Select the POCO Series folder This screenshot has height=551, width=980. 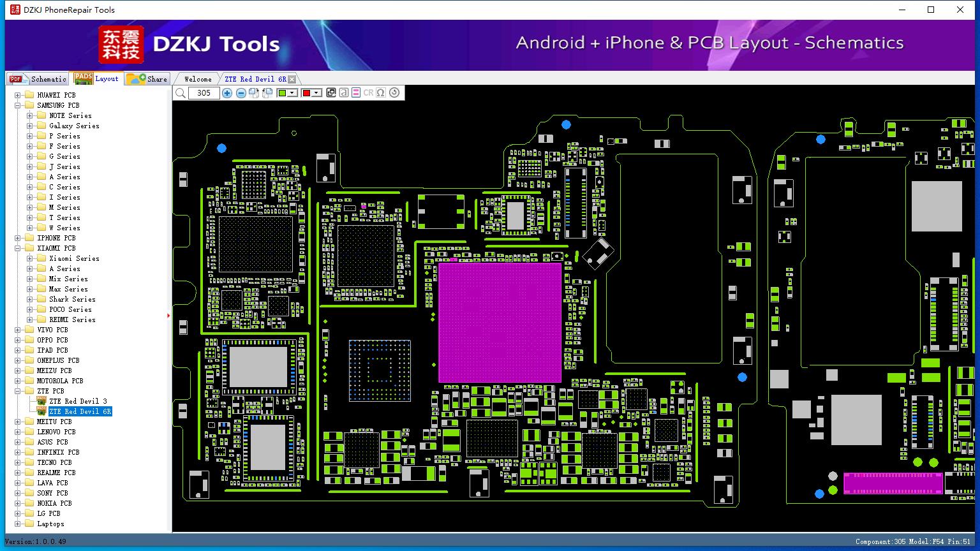point(70,309)
